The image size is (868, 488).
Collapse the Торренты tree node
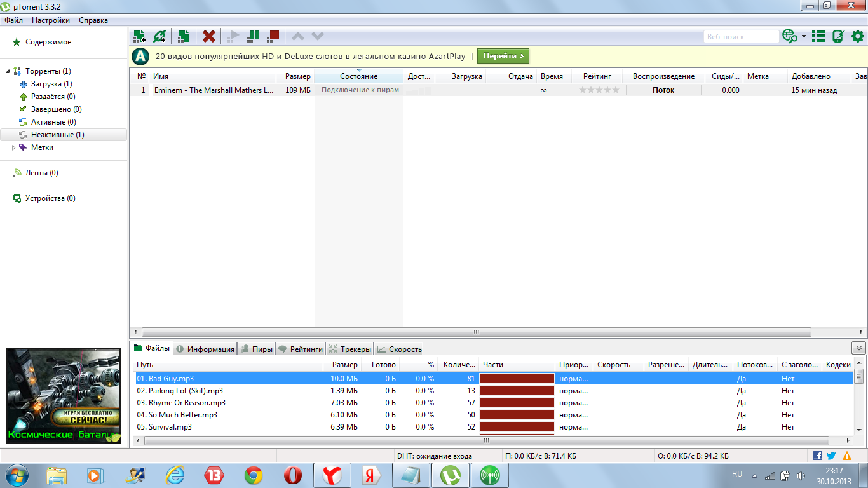coord(8,71)
